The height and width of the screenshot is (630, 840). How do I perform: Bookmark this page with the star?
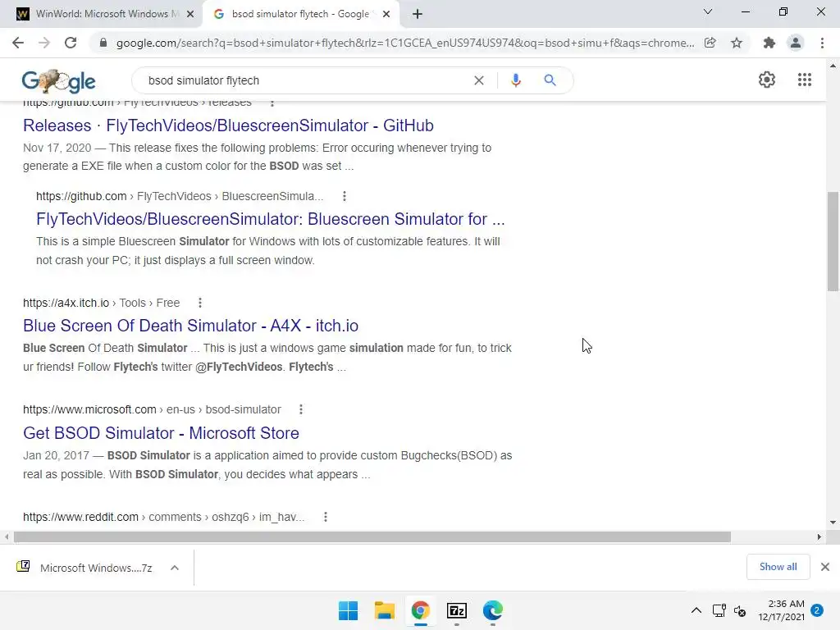pos(737,43)
